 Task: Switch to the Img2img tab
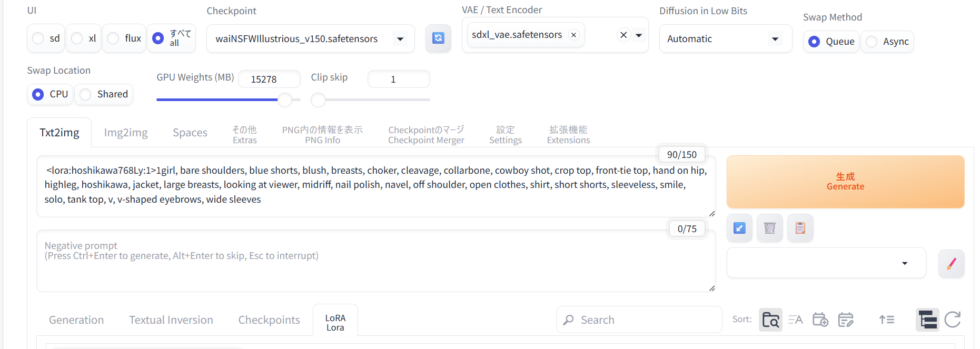[x=126, y=133]
